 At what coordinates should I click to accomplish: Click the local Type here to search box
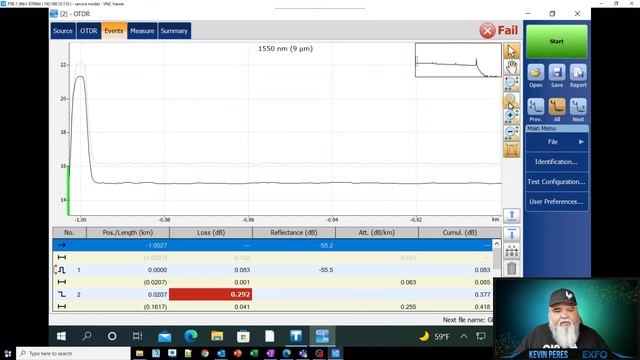click(x=73, y=353)
